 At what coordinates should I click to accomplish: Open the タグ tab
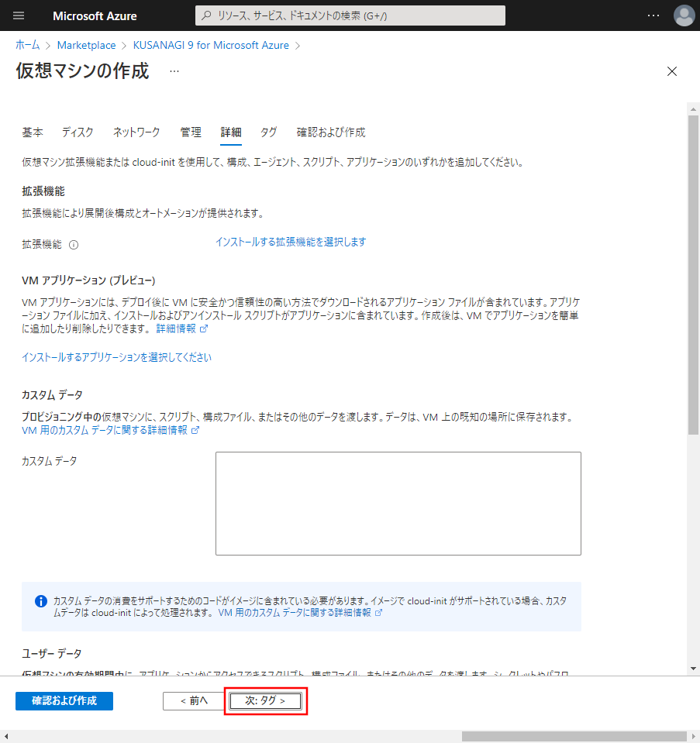click(268, 132)
